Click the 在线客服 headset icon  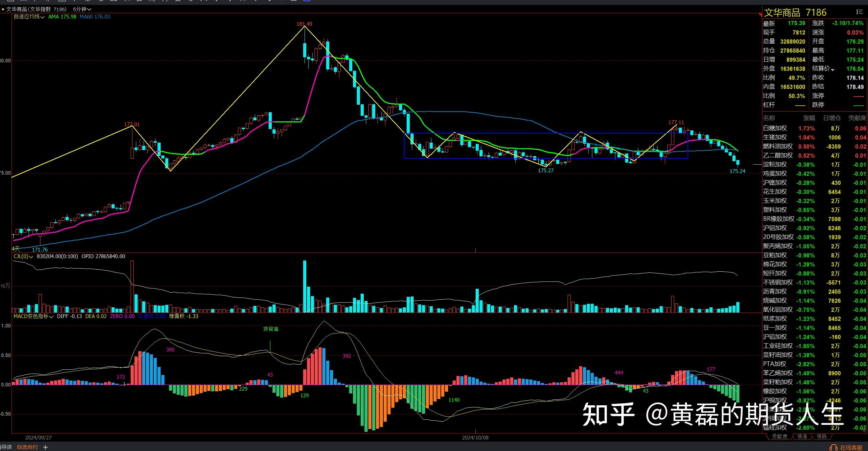[x=834, y=447]
